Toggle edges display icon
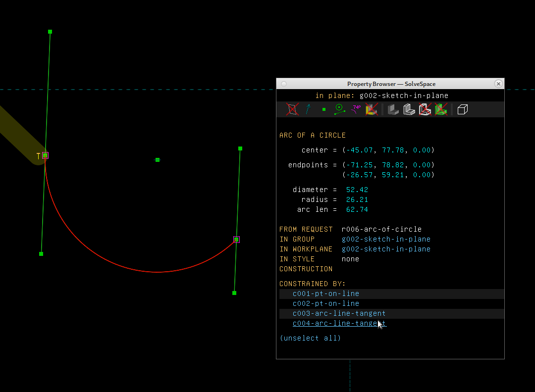The height and width of the screenshot is (392, 535). click(x=409, y=109)
